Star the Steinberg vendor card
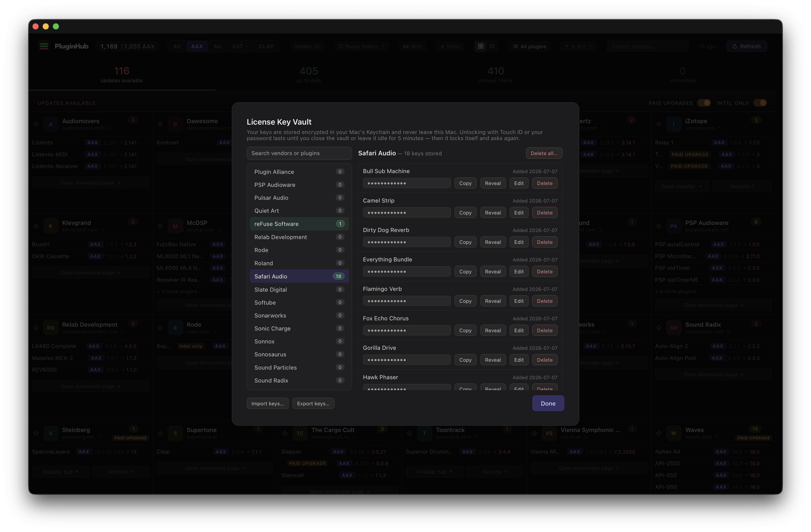Image resolution: width=811 pixels, height=532 pixels. [36, 433]
